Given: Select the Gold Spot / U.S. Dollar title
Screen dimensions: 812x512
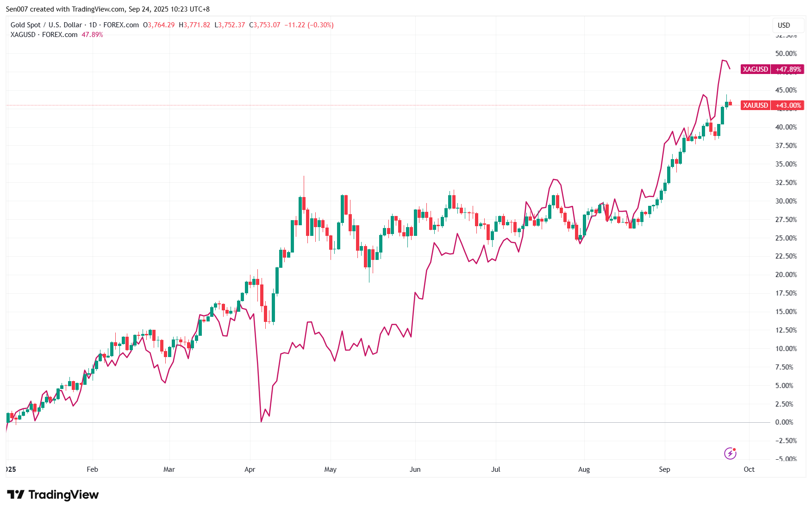Looking at the screenshot, I should tap(46, 25).
